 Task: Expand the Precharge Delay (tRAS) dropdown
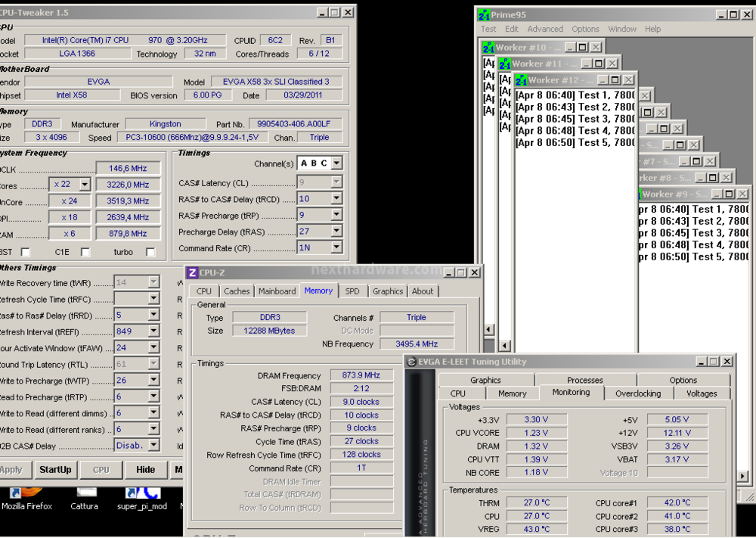(x=336, y=231)
